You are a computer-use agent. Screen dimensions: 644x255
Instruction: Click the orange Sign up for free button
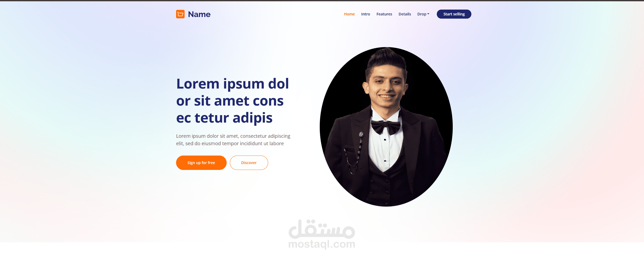coord(201,163)
